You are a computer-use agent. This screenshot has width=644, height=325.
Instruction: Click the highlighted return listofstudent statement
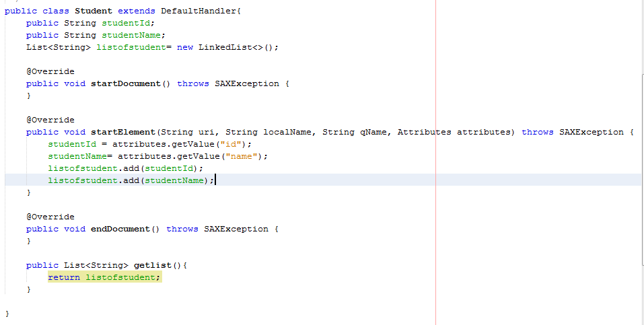coord(105,278)
